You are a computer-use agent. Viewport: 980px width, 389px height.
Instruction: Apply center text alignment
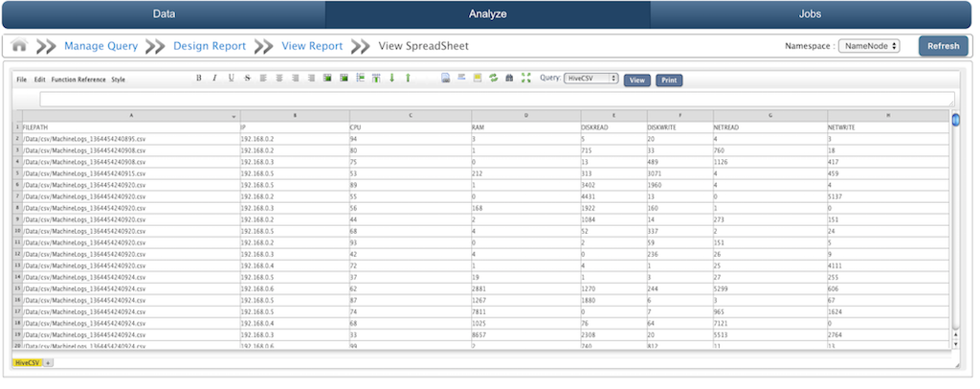click(279, 79)
